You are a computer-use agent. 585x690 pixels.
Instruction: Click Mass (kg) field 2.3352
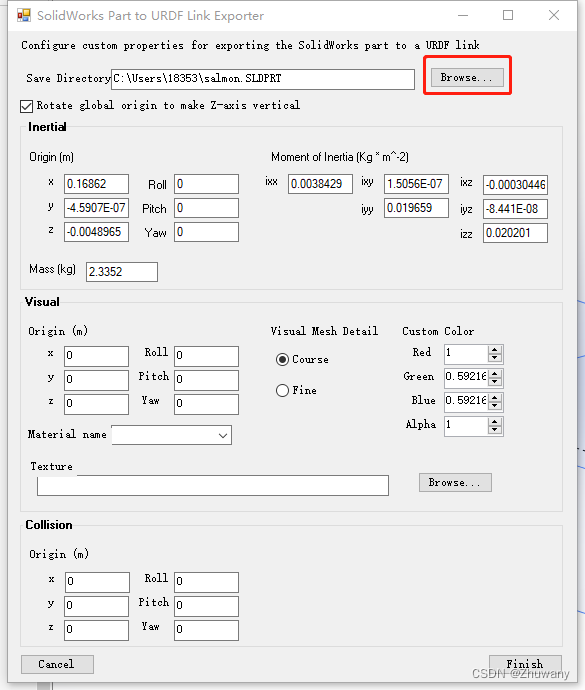click(122, 272)
